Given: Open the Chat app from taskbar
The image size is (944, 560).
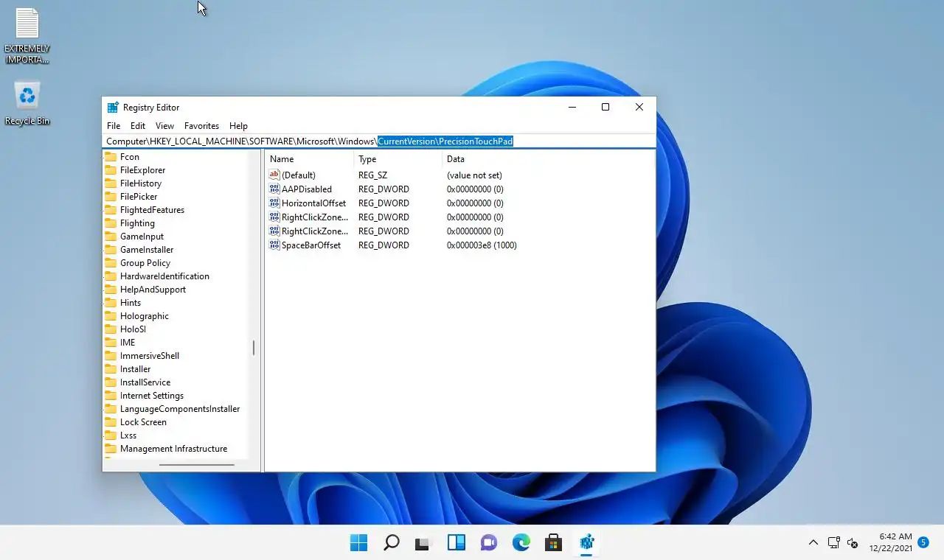Looking at the screenshot, I should 488,543.
